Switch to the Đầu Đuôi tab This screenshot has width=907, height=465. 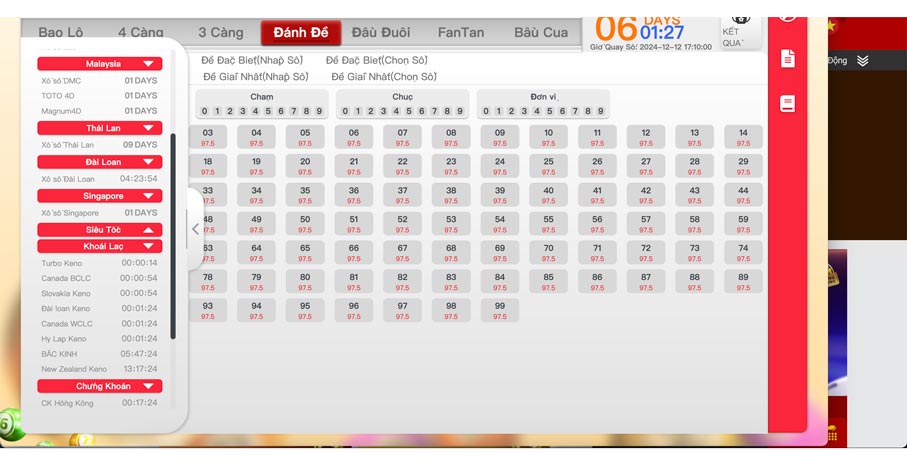click(381, 33)
